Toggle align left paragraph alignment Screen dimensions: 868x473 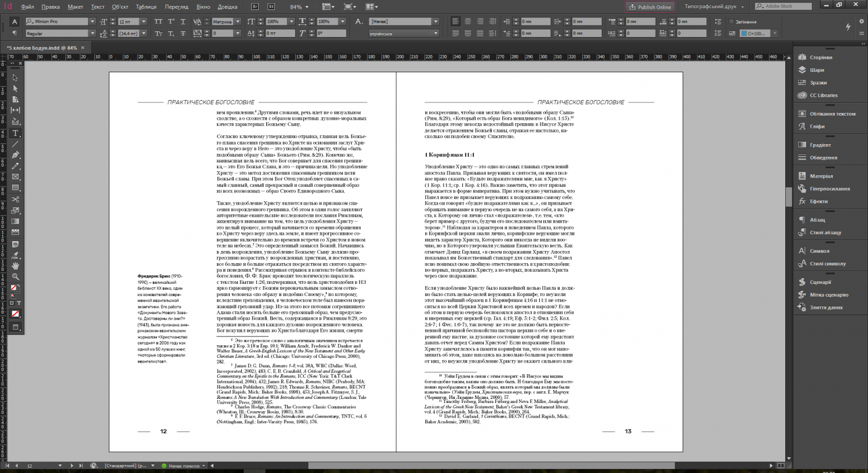pos(455,21)
